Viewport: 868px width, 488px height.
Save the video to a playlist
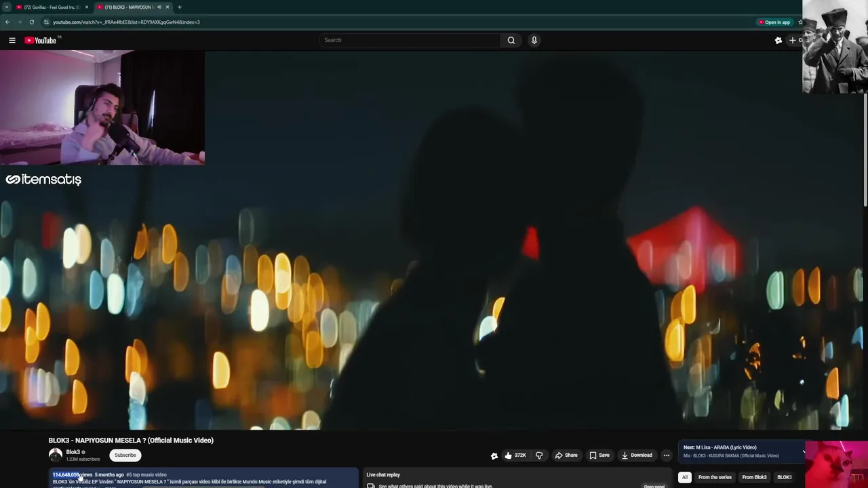point(599,455)
